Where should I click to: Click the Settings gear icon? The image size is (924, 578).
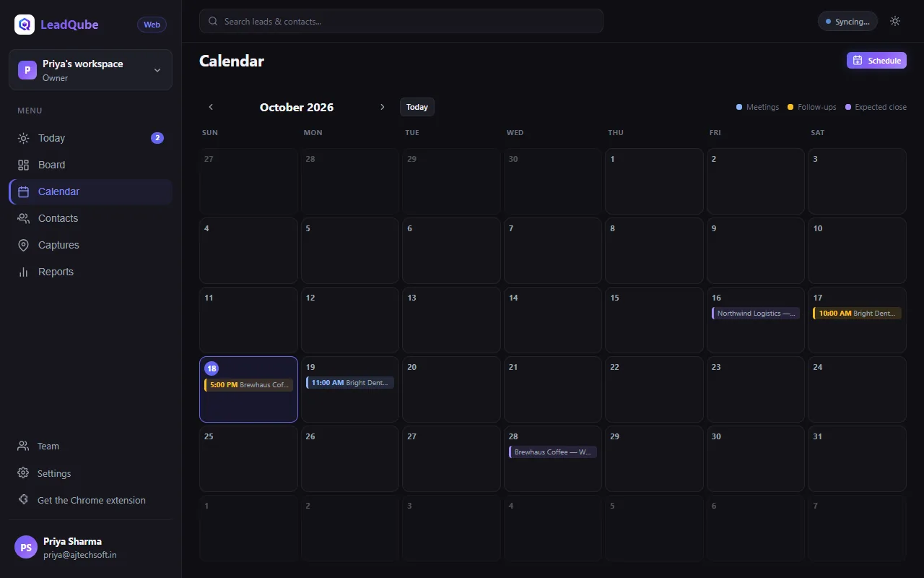tap(23, 473)
